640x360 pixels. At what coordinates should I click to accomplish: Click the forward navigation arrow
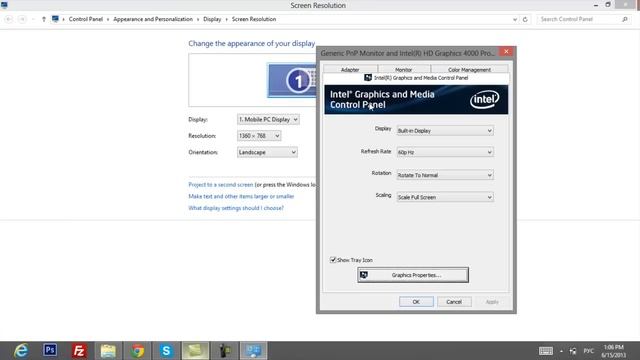coord(22,19)
